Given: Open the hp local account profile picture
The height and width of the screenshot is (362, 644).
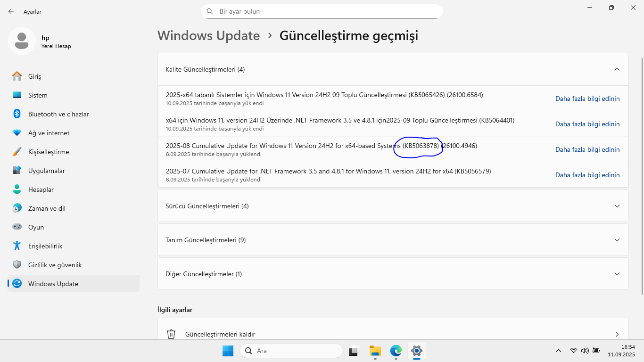Looking at the screenshot, I should pos(21,41).
